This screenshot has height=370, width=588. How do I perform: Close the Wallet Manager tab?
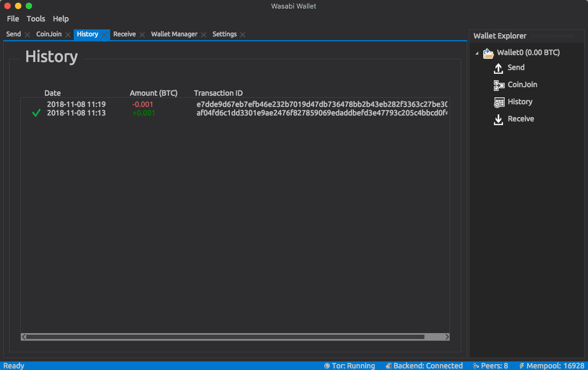[204, 35]
